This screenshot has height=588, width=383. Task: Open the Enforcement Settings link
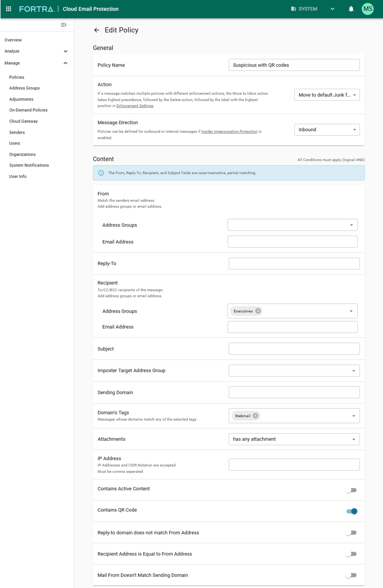coord(135,106)
